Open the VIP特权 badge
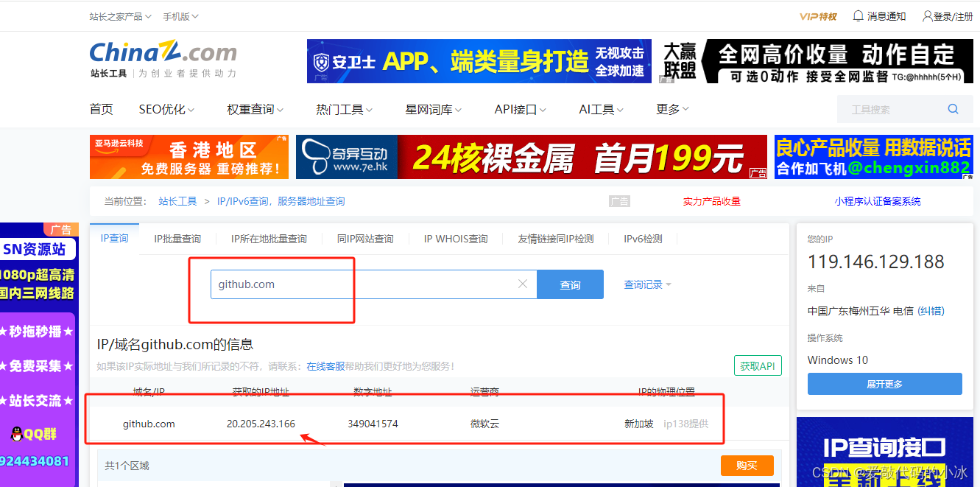 pyautogui.click(x=818, y=16)
